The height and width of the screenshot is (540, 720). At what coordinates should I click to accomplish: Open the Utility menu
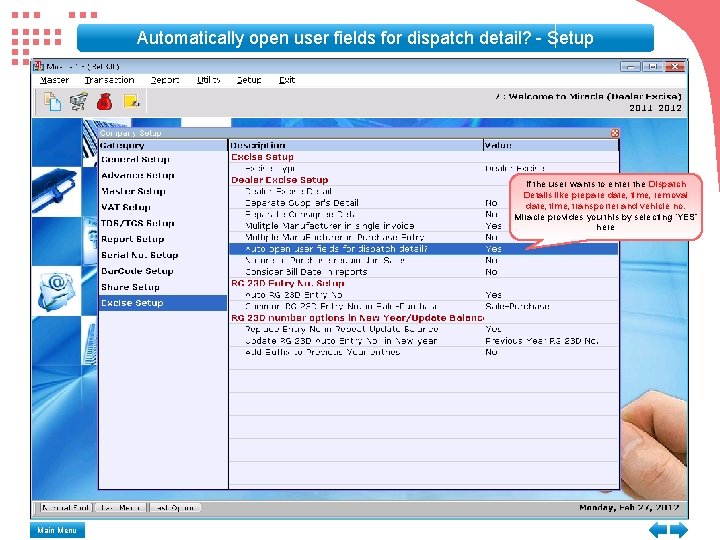(x=208, y=80)
